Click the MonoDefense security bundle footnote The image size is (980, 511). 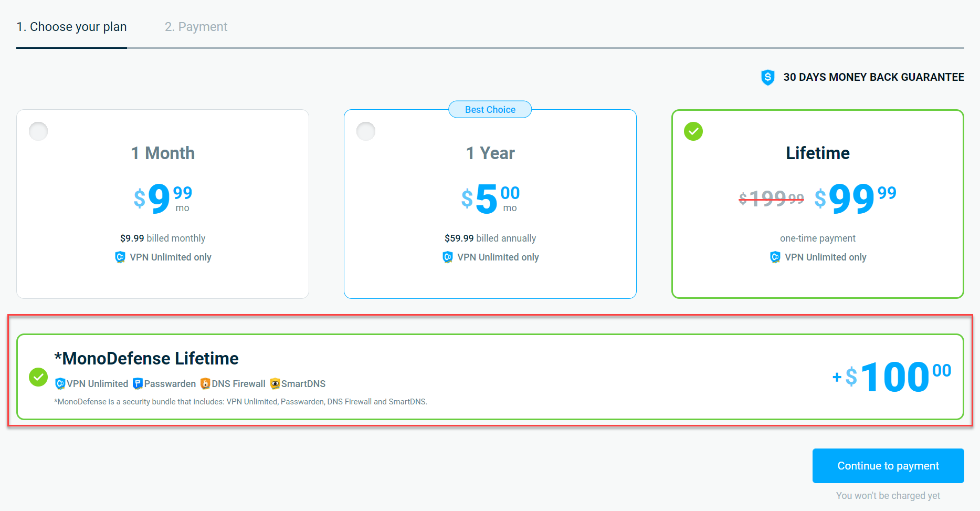coord(240,402)
